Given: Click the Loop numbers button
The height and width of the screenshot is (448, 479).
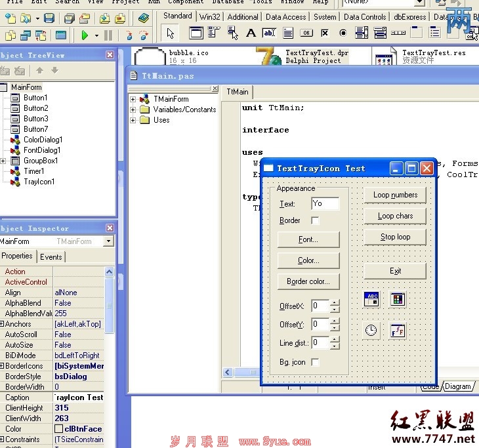Looking at the screenshot, I should pyautogui.click(x=395, y=195).
